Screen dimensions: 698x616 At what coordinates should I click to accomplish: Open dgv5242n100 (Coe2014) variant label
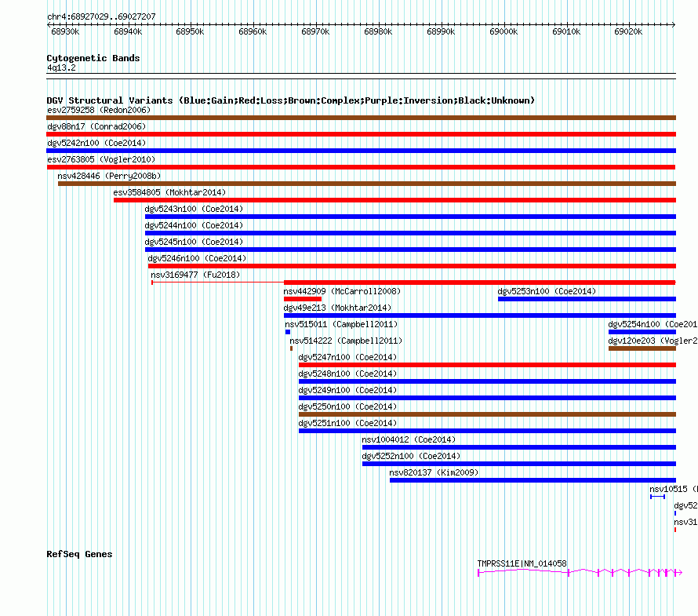pyautogui.click(x=96, y=143)
